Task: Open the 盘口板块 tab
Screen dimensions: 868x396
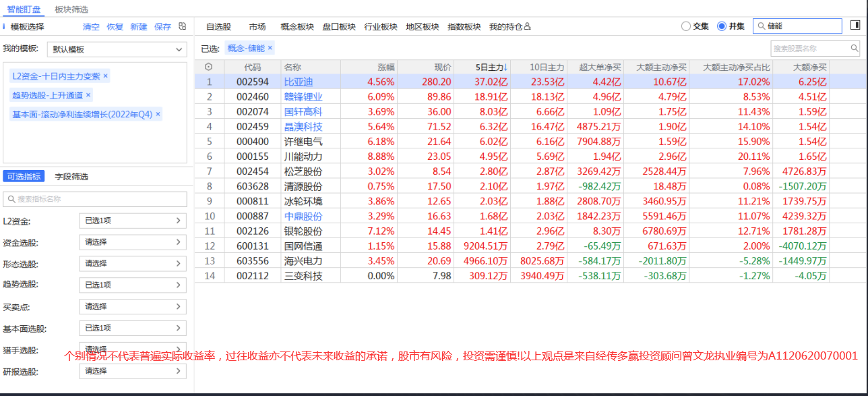Action: click(339, 26)
